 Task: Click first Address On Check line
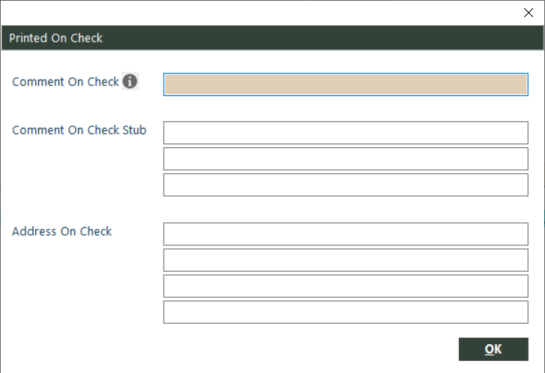point(346,234)
